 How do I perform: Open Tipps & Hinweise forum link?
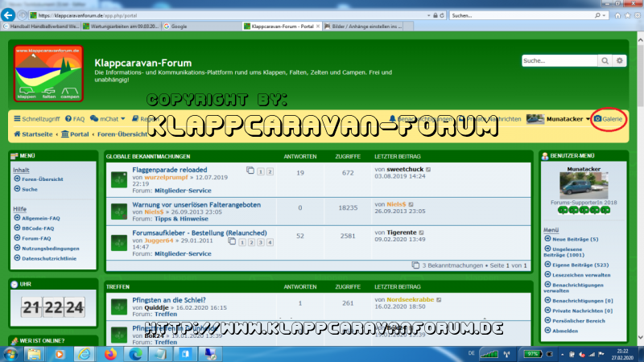(x=181, y=219)
